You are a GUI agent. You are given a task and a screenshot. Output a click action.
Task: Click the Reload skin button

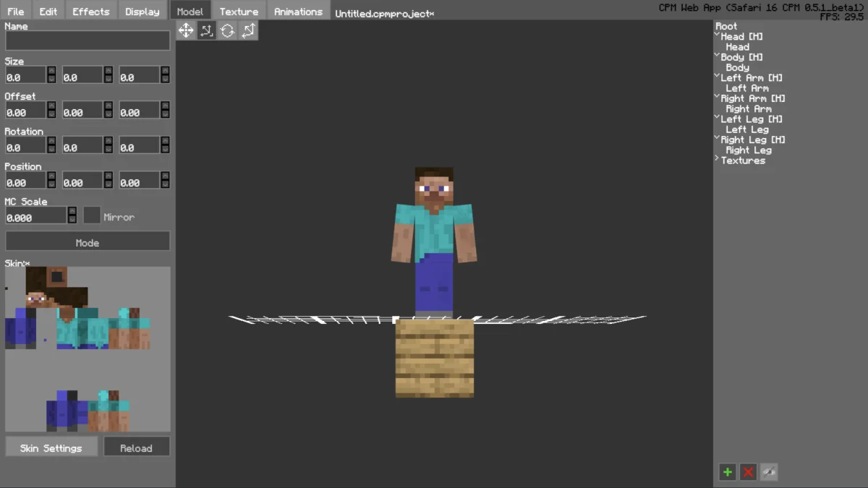point(136,447)
